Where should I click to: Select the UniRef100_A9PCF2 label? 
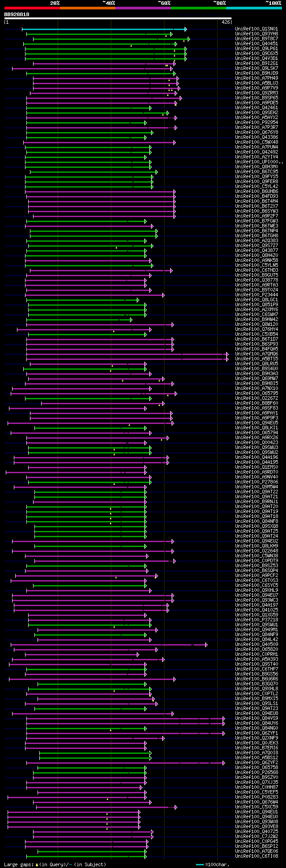[257, 576]
